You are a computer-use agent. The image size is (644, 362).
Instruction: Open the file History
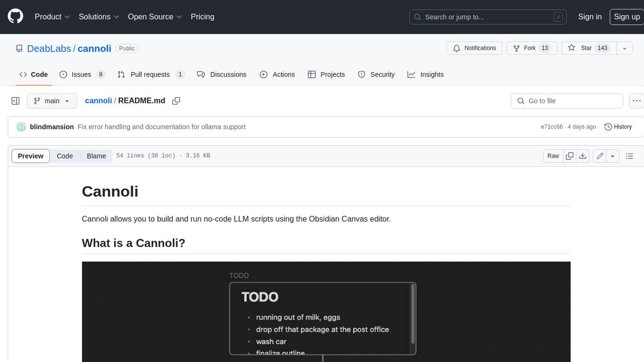[618, 127]
